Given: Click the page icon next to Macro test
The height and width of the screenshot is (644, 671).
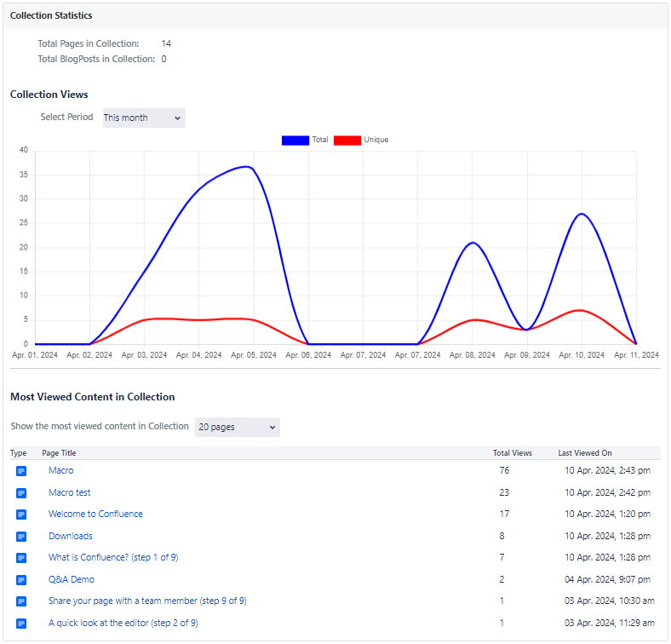Looking at the screenshot, I should (x=21, y=493).
